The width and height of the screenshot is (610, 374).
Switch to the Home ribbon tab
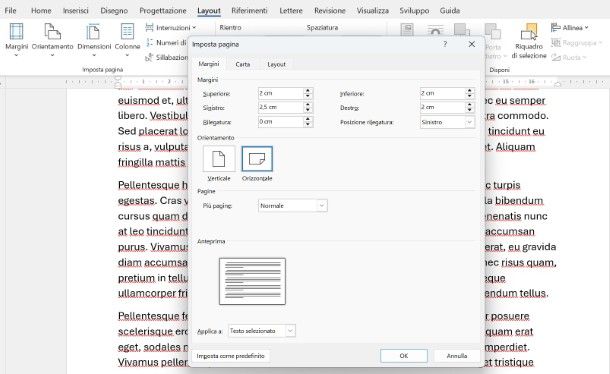coord(41,11)
